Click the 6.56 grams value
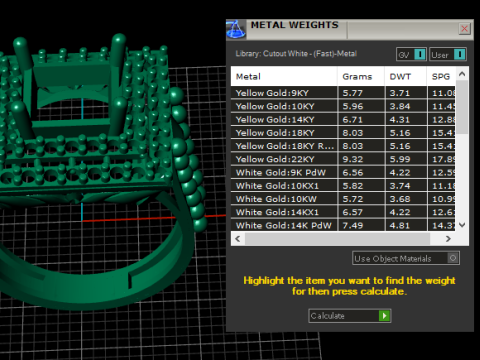This screenshot has width=480, height=360. (x=352, y=172)
